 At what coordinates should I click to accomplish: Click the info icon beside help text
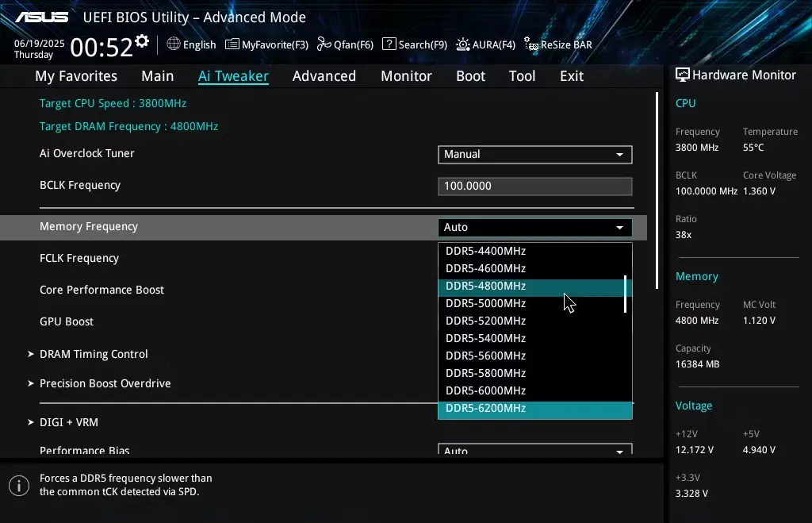click(19, 486)
